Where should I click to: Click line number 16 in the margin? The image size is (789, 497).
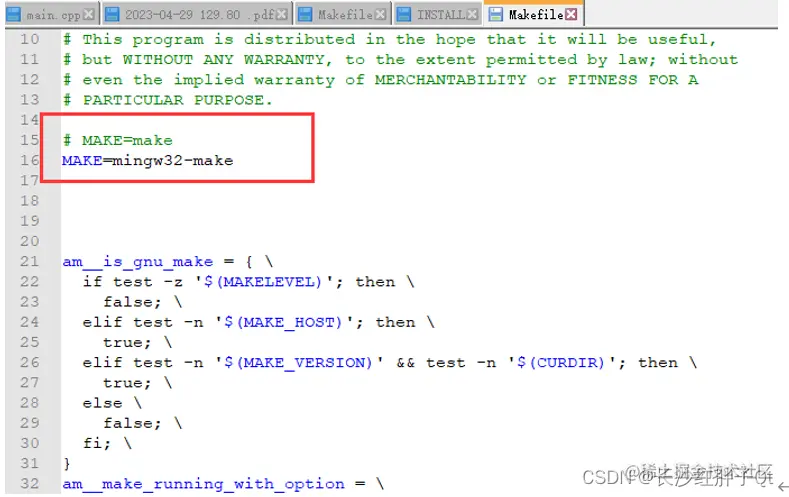30,160
